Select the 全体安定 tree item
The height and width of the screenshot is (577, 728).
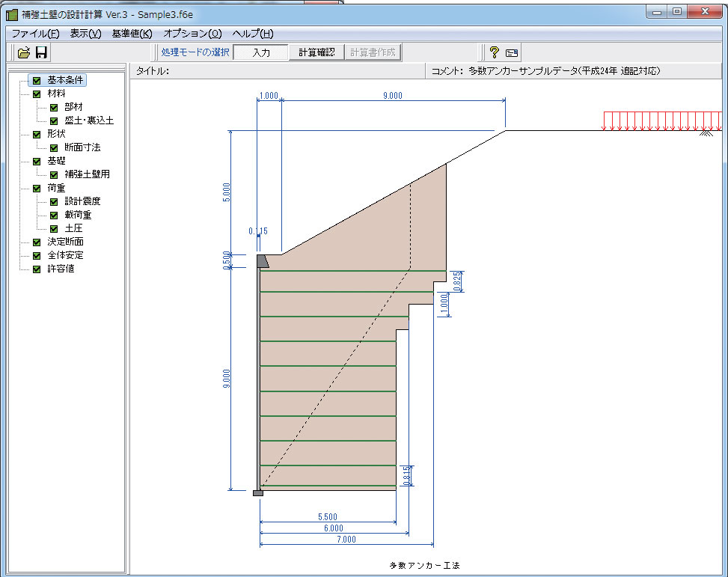tap(65, 255)
